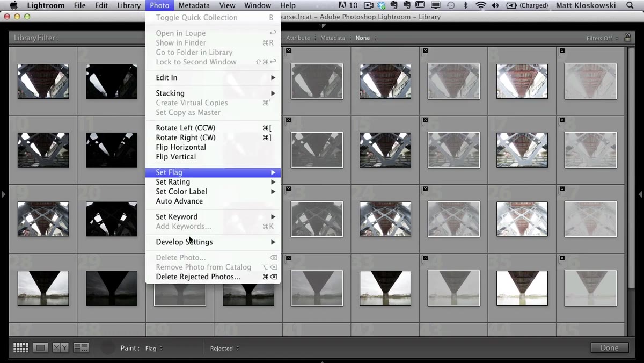Toggle rejected flag on grid cell 36
This screenshot has width=644, height=363.
coord(562,258)
